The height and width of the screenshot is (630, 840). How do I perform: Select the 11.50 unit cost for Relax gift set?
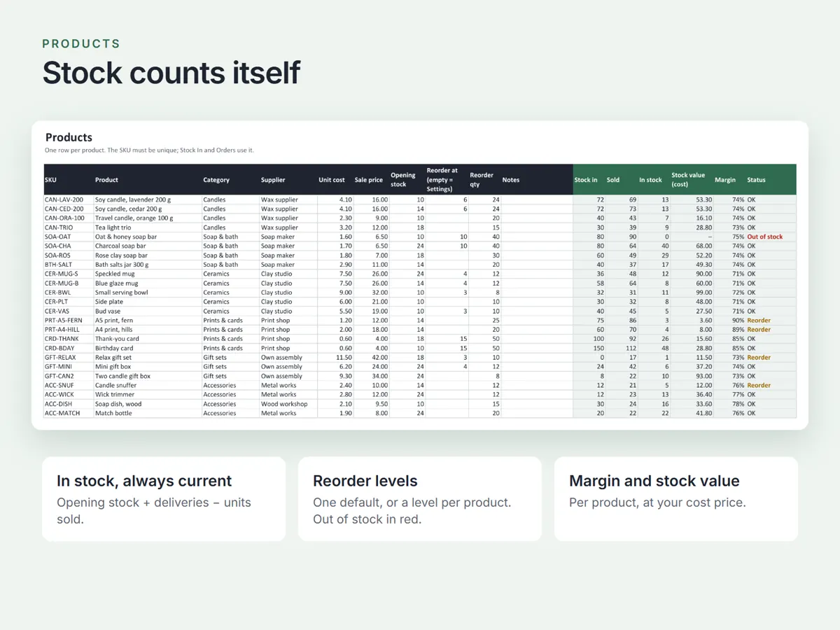click(x=334, y=357)
